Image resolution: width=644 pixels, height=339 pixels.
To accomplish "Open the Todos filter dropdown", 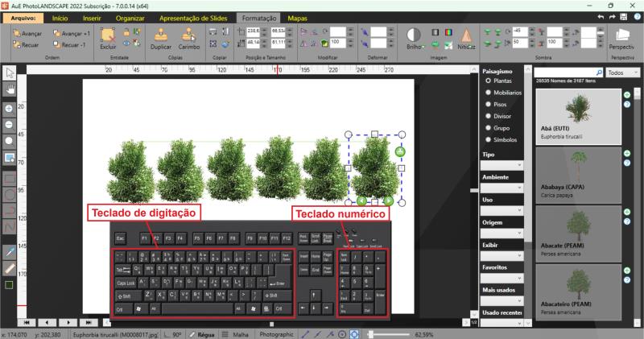I will 622,72.
